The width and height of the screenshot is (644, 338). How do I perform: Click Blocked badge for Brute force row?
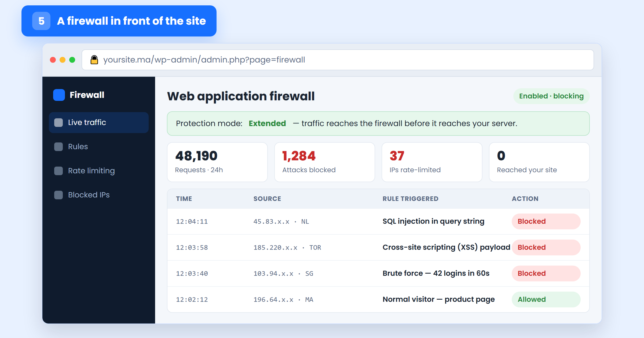coord(546,273)
